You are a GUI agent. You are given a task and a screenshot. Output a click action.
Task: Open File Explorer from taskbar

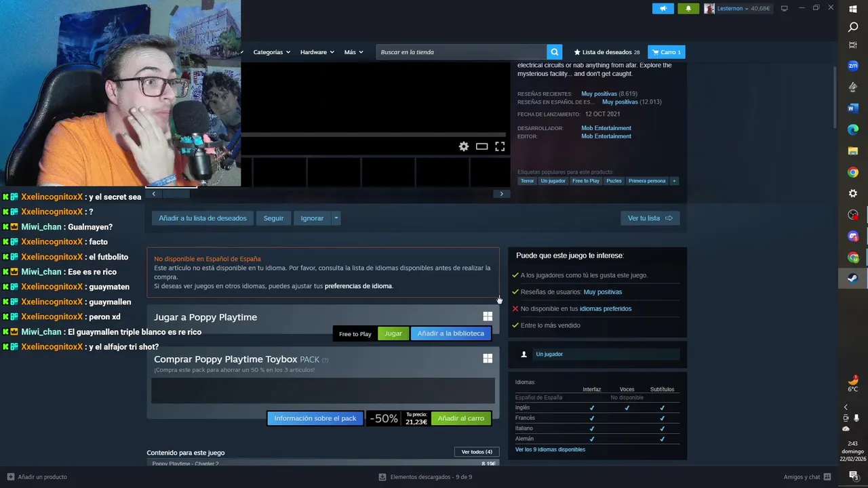click(x=853, y=150)
